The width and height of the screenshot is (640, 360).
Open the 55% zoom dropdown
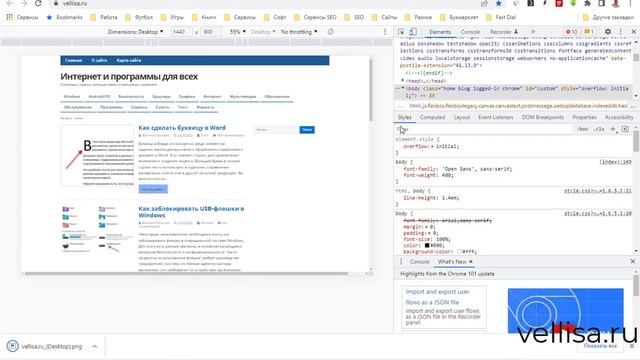click(238, 31)
